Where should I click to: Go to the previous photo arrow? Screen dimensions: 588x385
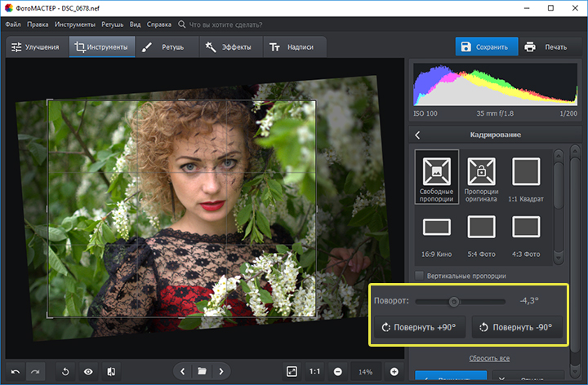(182, 371)
